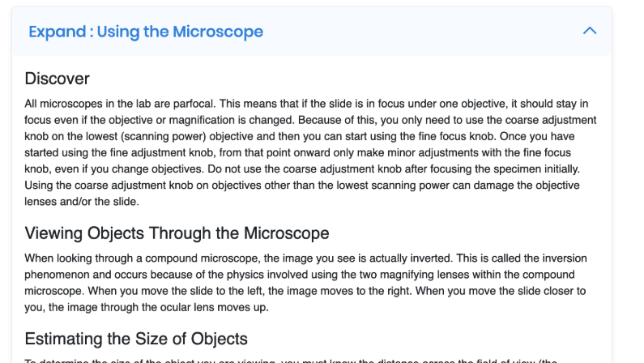Screen dimensions: 644x363
Task: Click the word 'Expand' in the accordion title
Action: click(57, 32)
